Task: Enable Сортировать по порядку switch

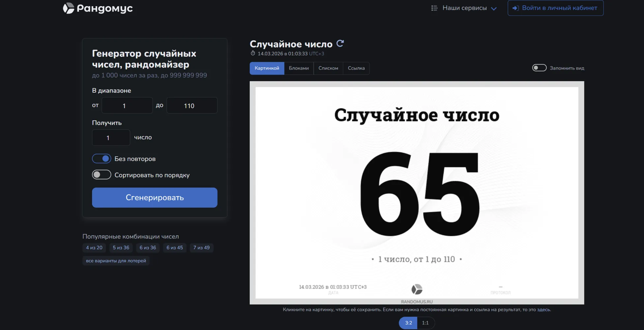Action: pos(102,175)
